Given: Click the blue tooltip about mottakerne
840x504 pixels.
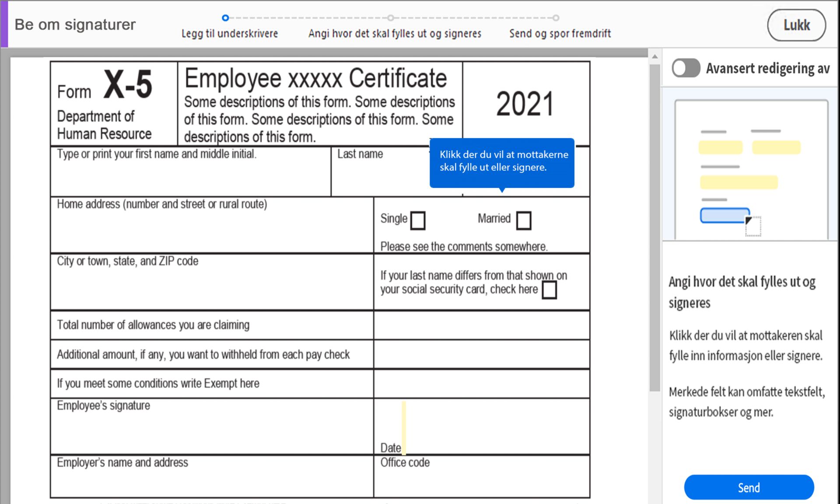Looking at the screenshot, I should tap(502, 162).
